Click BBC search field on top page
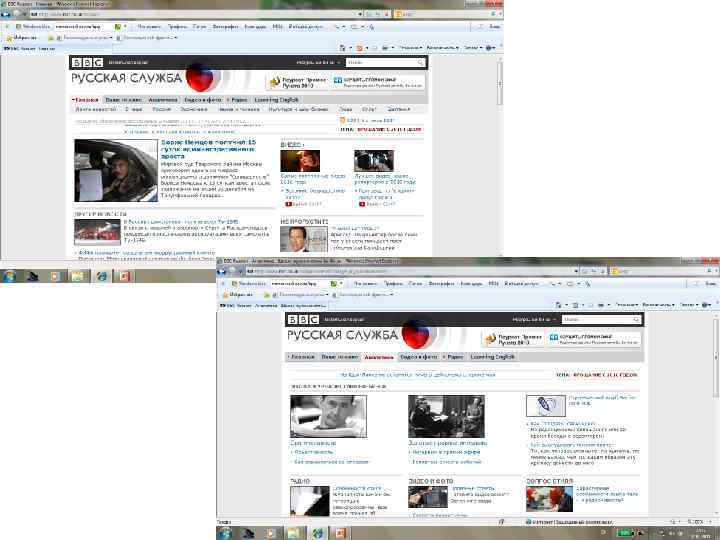 [381, 62]
